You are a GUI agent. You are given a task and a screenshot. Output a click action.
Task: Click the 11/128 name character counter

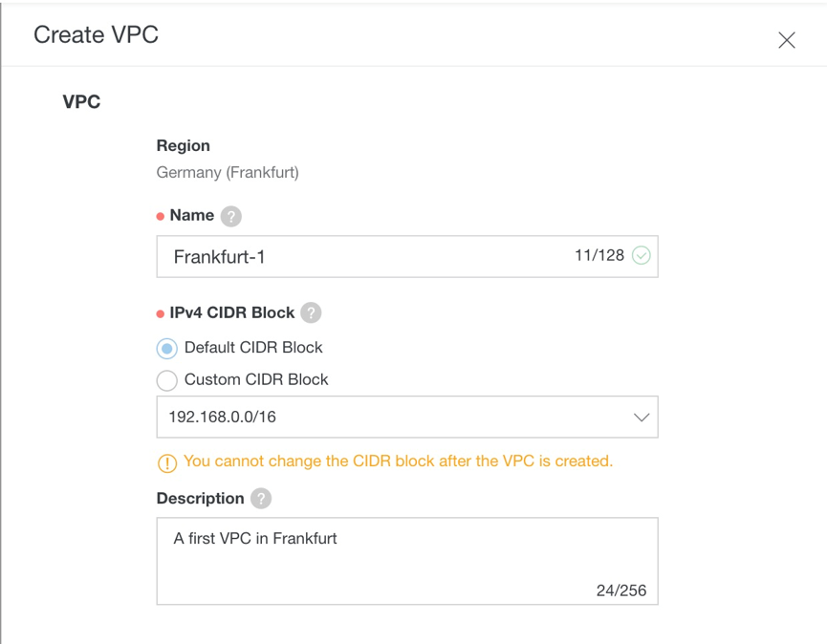[599, 256]
